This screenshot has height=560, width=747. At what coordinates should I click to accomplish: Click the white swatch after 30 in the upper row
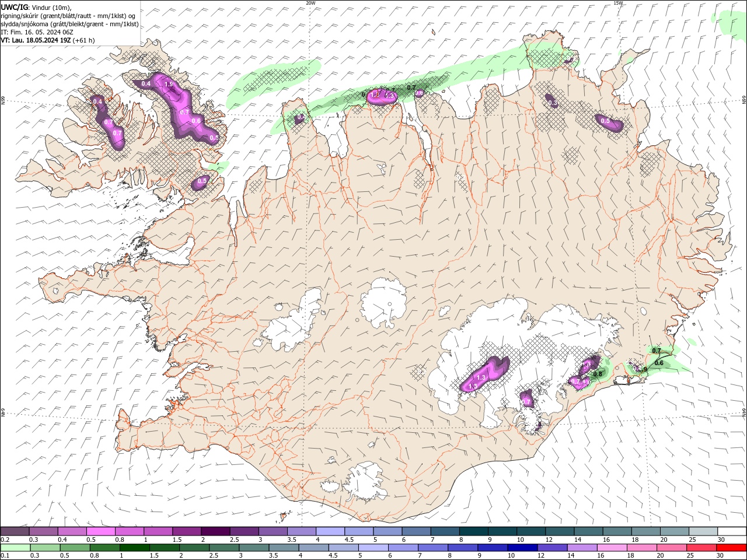pyautogui.click(x=731, y=531)
